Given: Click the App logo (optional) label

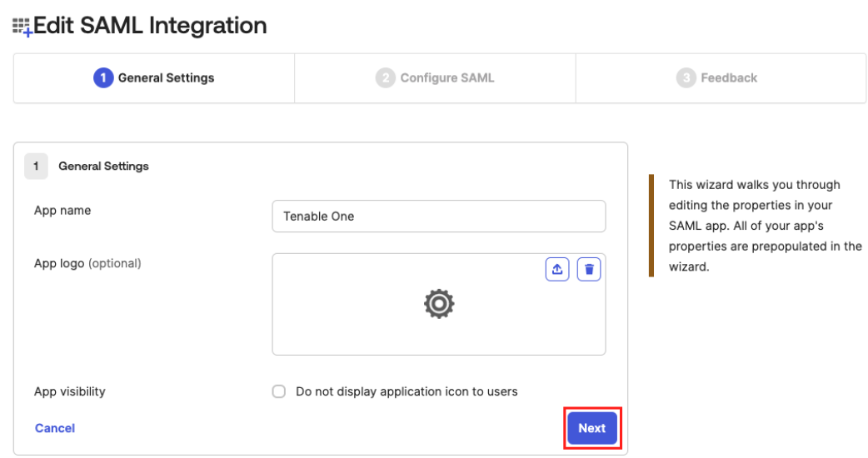Looking at the screenshot, I should tap(87, 263).
